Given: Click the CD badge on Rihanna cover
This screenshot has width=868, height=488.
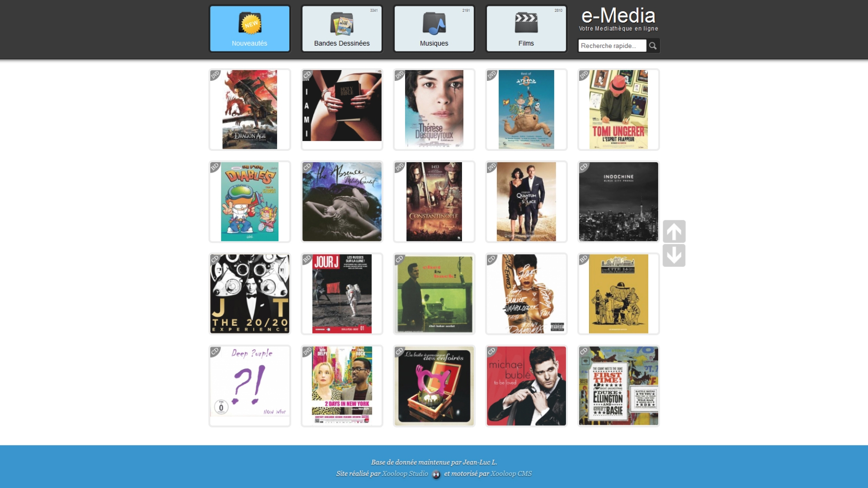Looking at the screenshot, I should (x=491, y=259).
